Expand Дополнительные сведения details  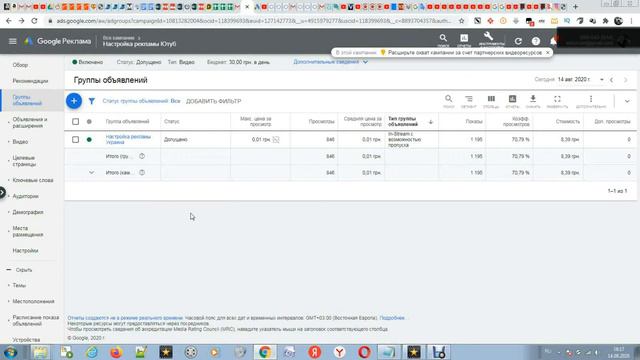[x=330, y=62]
